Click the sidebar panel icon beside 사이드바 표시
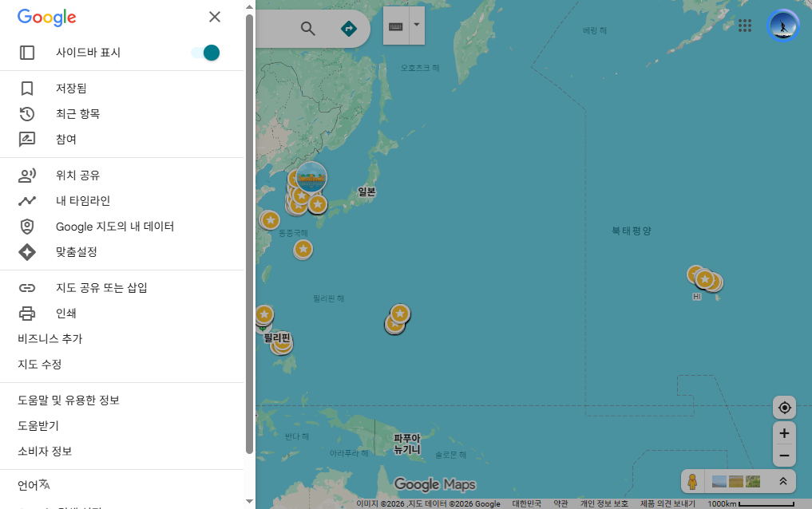Screen dimensions: 812x509 [27, 53]
